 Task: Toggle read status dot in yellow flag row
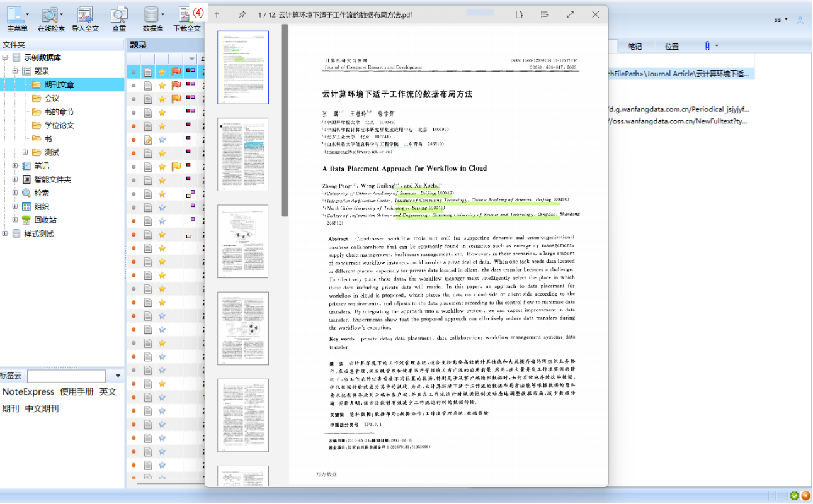click(134, 167)
